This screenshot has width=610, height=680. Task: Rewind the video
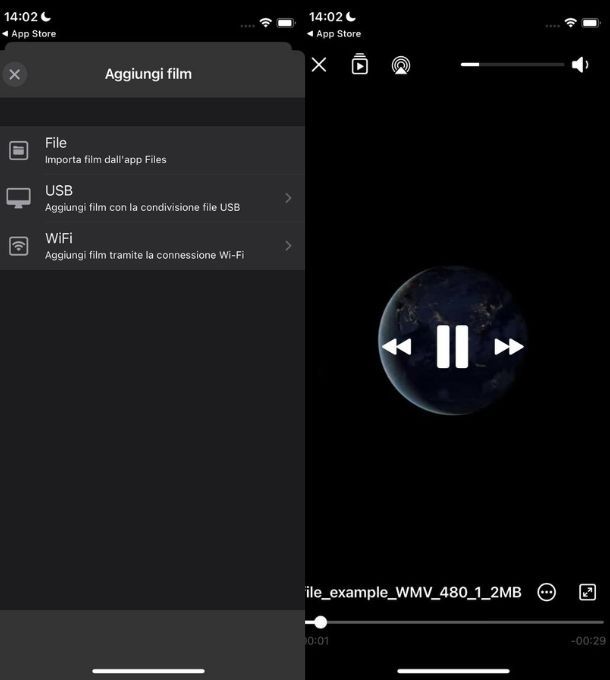click(x=397, y=347)
